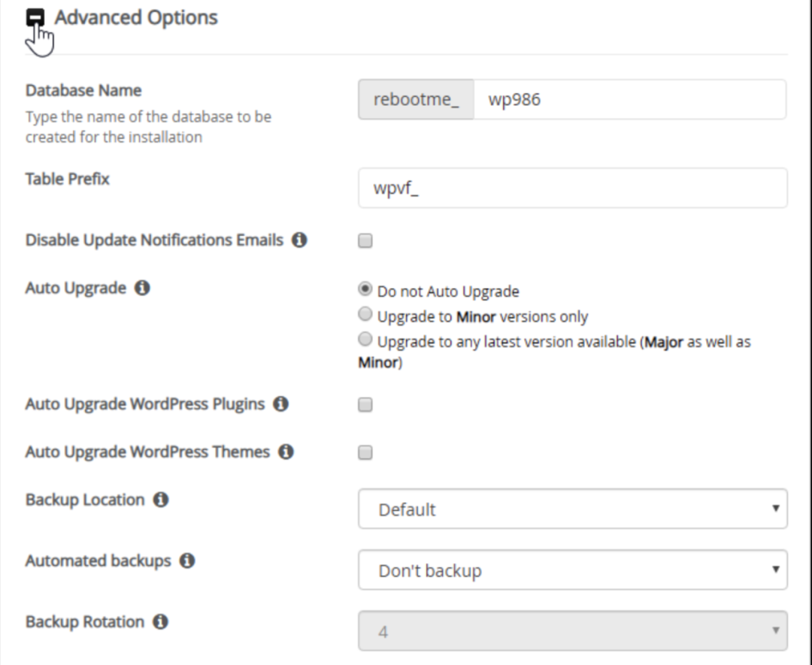Screen dimensions: 812x665
Task: Open the Automated backups dropdown
Action: click(572, 570)
